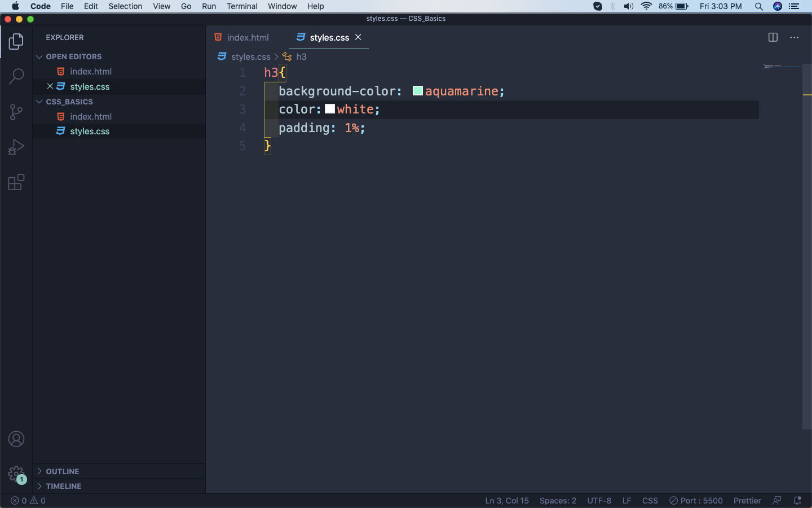This screenshot has width=812, height=508.
Task: Change indentation via Spaces: 2
Action: (558, 501)
